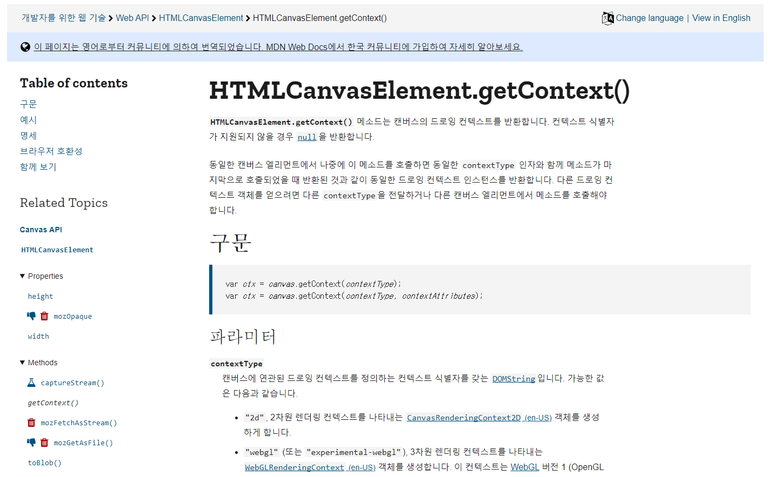Open the mozOpaque property link
The image size is (768, 477).
(x=72, y=316)
